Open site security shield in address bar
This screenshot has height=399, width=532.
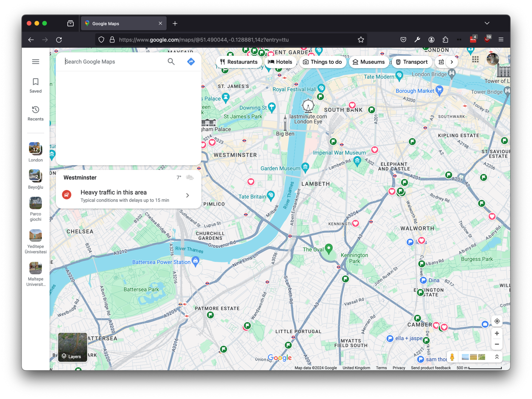click(x=101, y=40)
